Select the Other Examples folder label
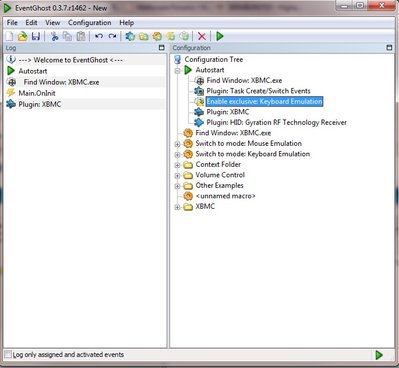Viewport: 399px width, 368px height. [219, 185]
